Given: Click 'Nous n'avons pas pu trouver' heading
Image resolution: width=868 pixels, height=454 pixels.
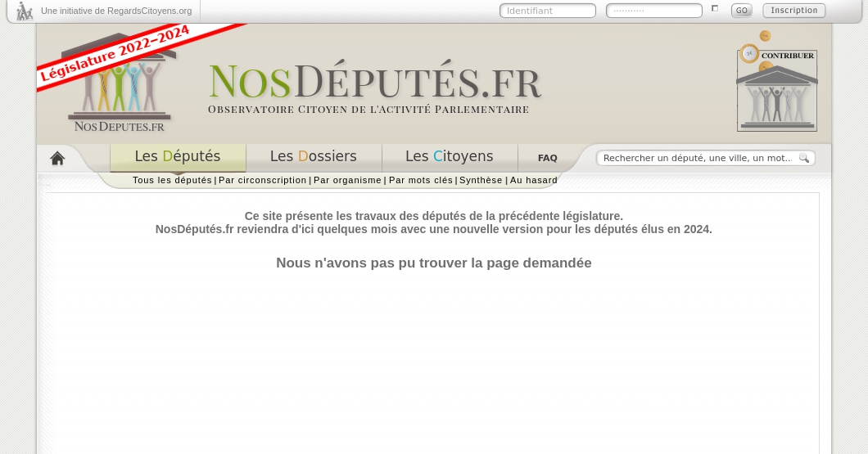Looking at the screenshot, I should [434, 263].
